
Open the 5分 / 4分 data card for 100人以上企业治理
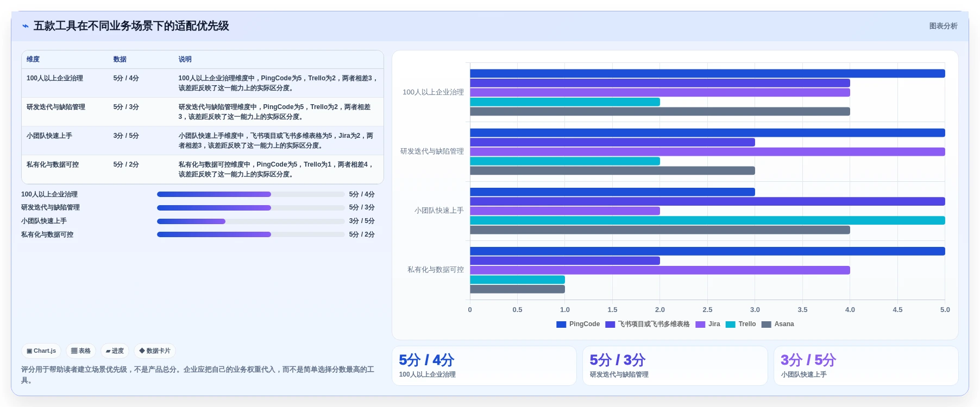[x=484, y=366]
